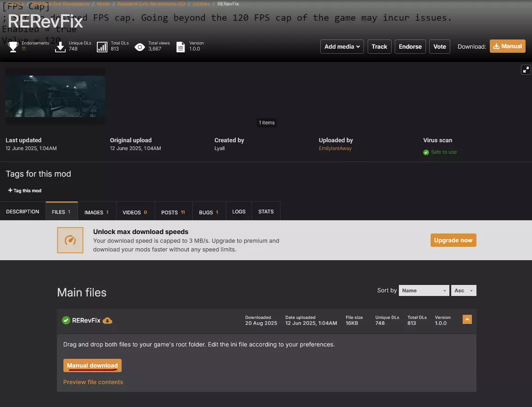This screenshot has height=407, width=532.
Task: Click the Vote button
Action: click(440, 46)
